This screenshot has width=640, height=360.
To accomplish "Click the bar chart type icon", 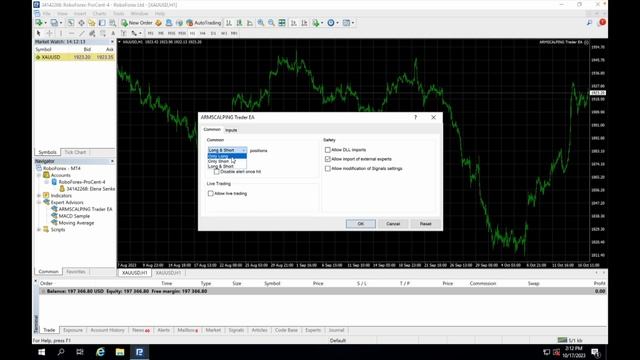I will pos(229,23).
